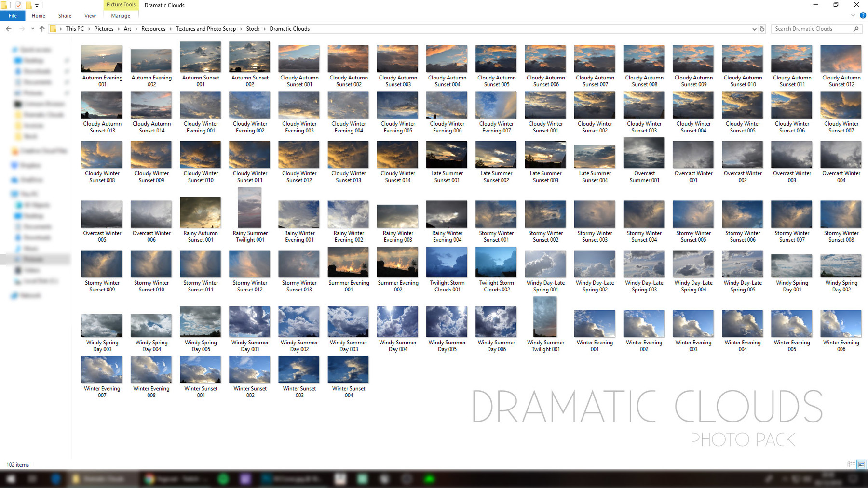Select Cloudy Autumn Sunset 012 thumbnail
This screenshot has width=868, height=488.
coord(841,58)
